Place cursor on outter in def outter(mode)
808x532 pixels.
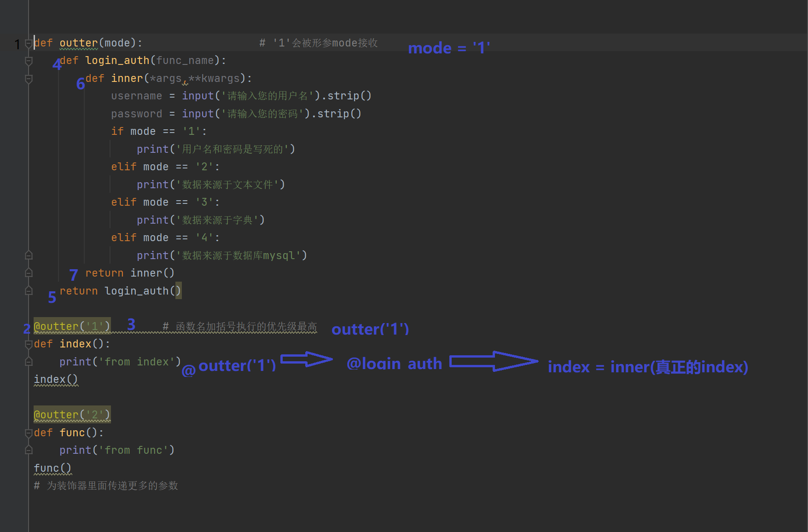point(79,43)
